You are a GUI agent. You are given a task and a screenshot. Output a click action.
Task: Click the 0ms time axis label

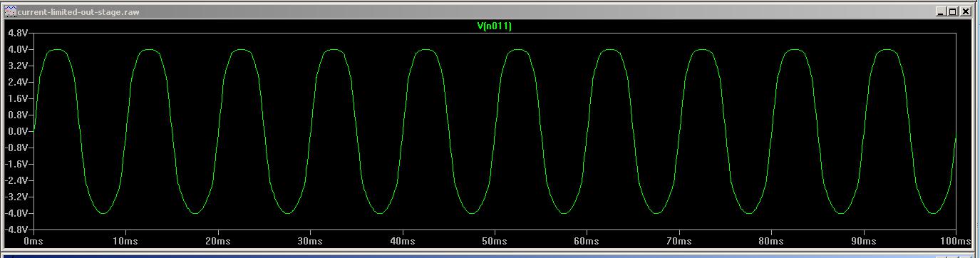[x=33, y=242]
